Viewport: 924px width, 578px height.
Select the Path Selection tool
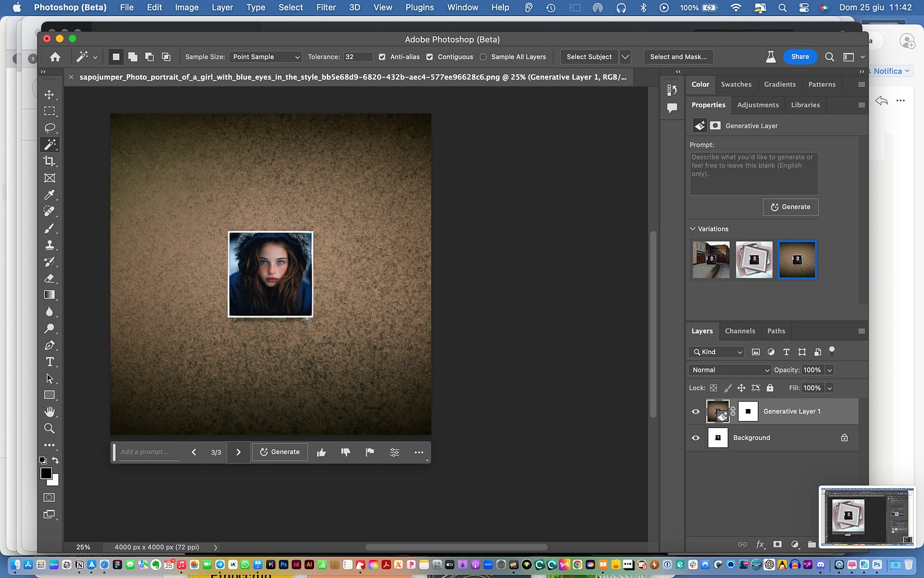[49, 379]
